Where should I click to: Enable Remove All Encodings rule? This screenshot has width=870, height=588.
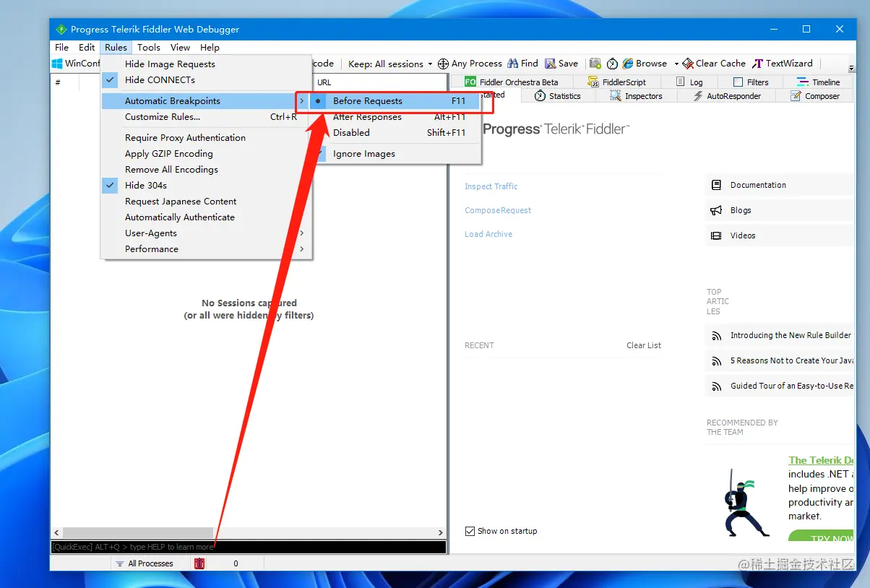(206, 170)
